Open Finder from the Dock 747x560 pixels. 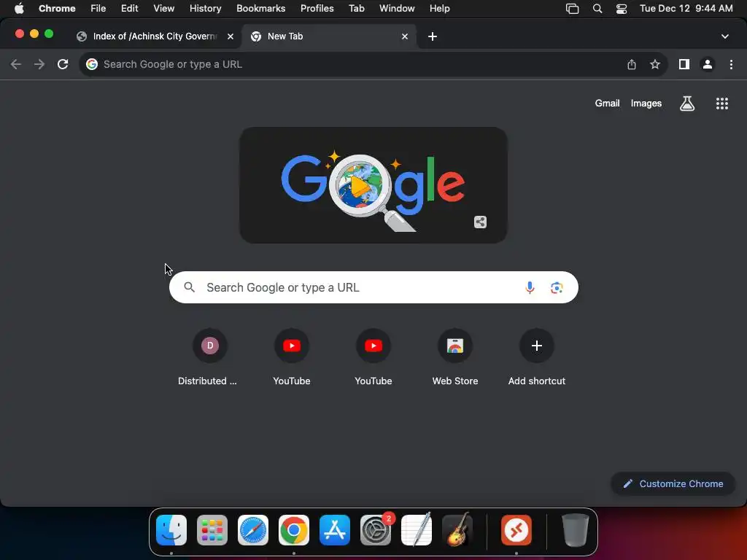tap(171, 530)
